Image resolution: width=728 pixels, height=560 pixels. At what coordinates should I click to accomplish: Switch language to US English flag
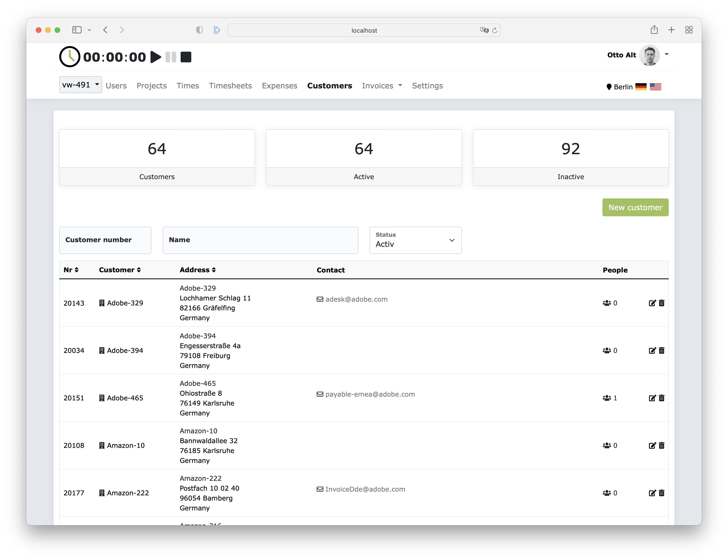click(x=655, y=87)
